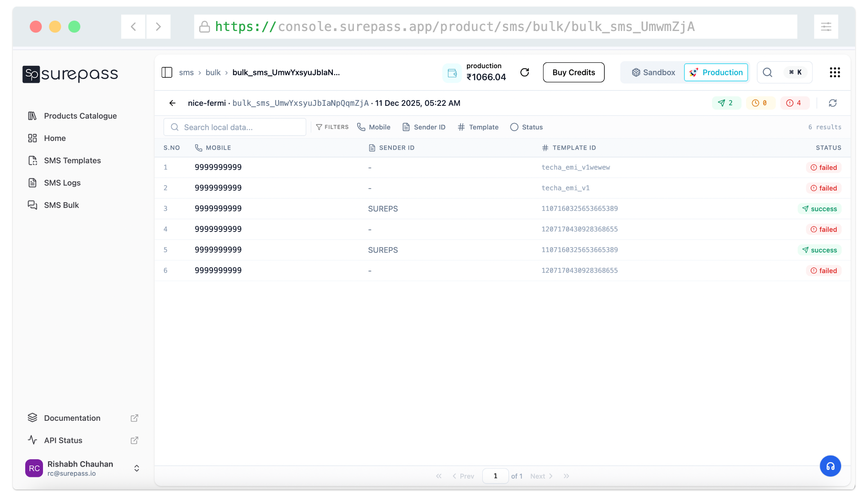Image resolution: width=868 pixels, height=496 pixels.
Task: Open the Sender ID filter dropdown
Action: (424, 127)
